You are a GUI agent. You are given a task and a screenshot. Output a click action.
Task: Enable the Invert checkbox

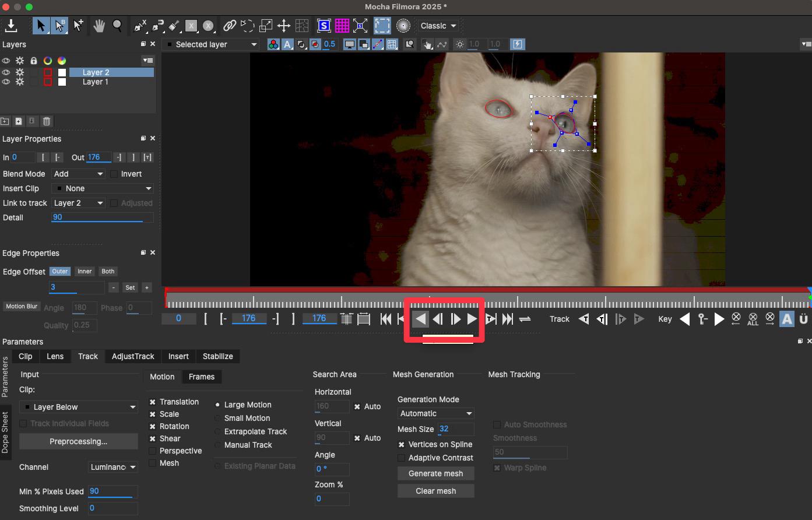coord(114,174)
